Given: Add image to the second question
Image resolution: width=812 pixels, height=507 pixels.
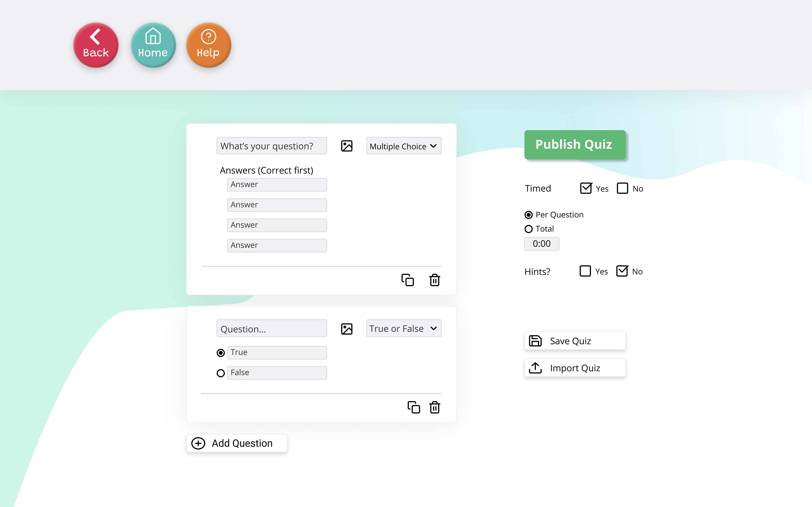Looking at the screenshot, I should [x=347, y=329].
